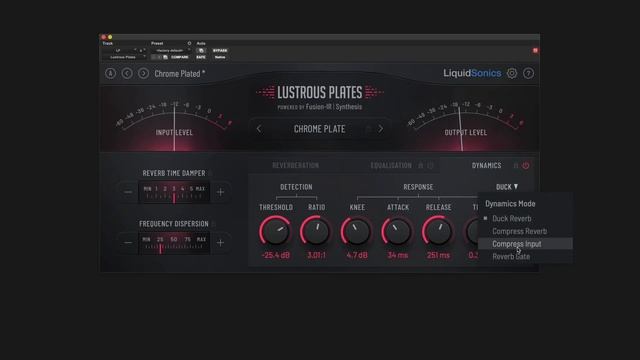Click the 4.7 dB knee value

(357, 256)
